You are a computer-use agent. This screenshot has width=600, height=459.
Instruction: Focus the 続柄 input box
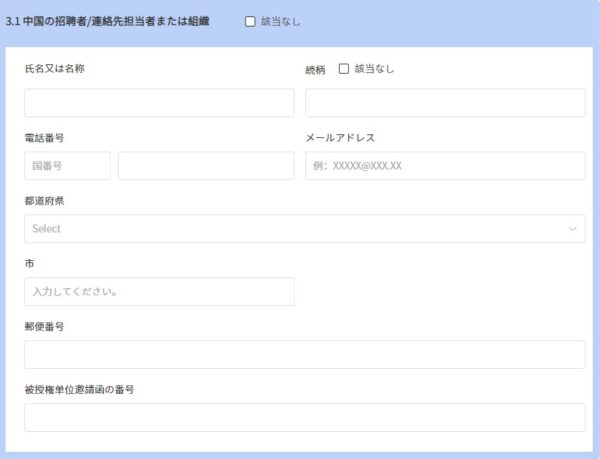(x=445, y=103)
